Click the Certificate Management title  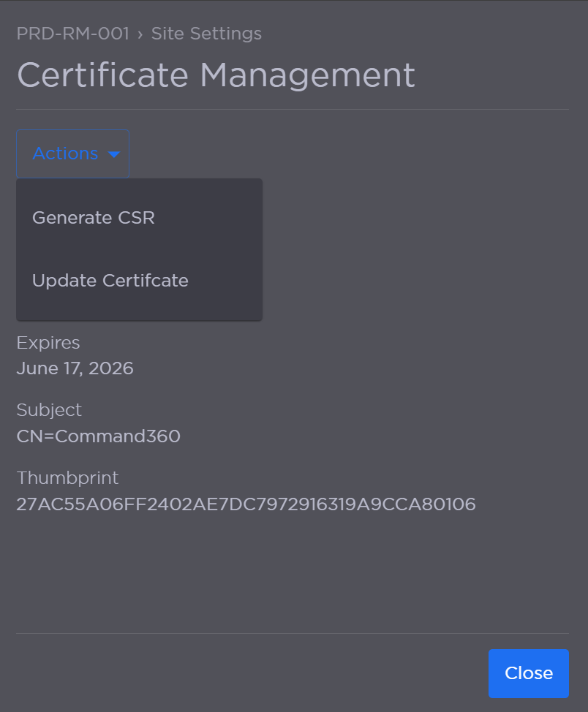[x=216, y=74]
